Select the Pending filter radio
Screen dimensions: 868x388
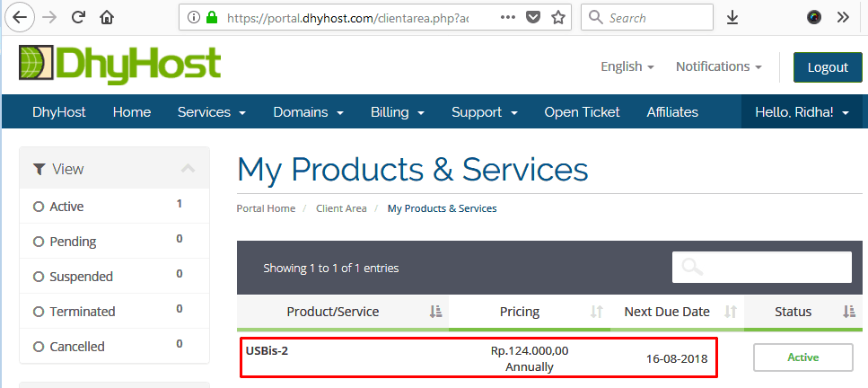[39, 242]
